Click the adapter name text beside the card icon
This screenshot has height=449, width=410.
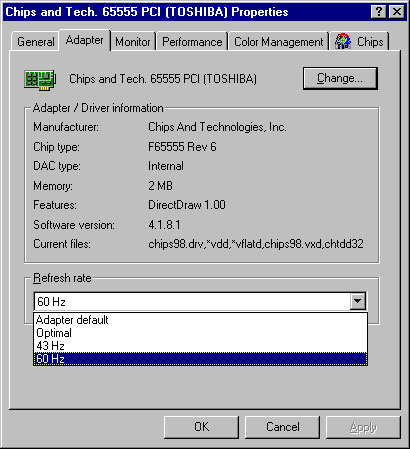(x=163, y=79)
